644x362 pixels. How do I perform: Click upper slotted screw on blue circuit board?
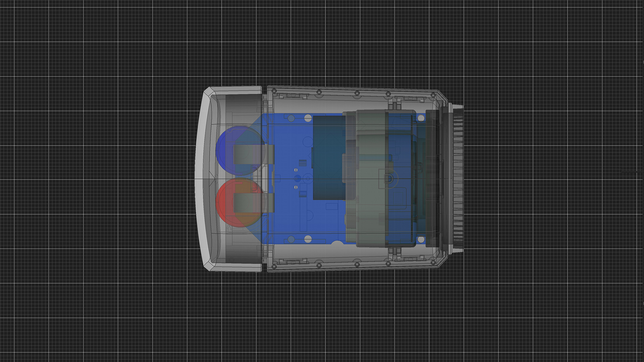click(x=296, y=170)
